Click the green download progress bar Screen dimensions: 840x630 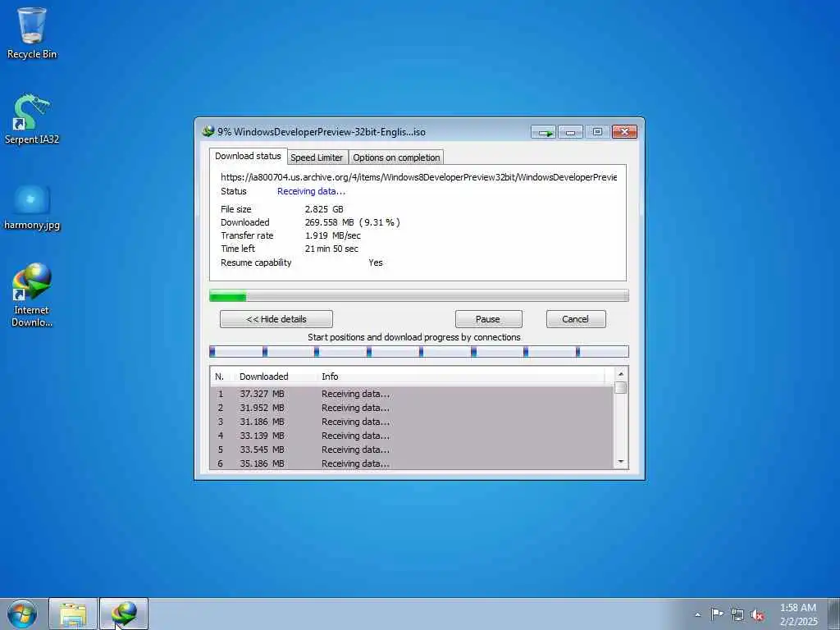point(419,295)
